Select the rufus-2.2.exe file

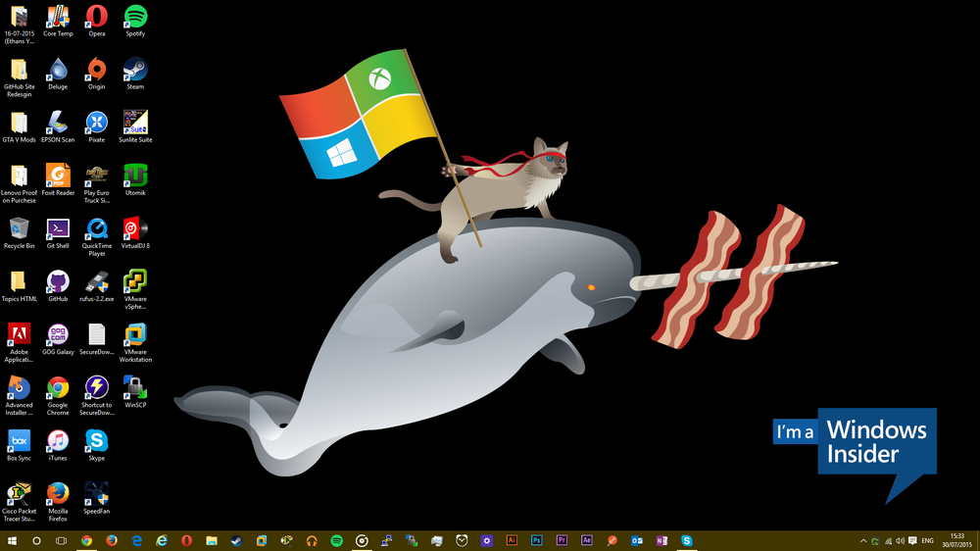click(x=96, y=286)
